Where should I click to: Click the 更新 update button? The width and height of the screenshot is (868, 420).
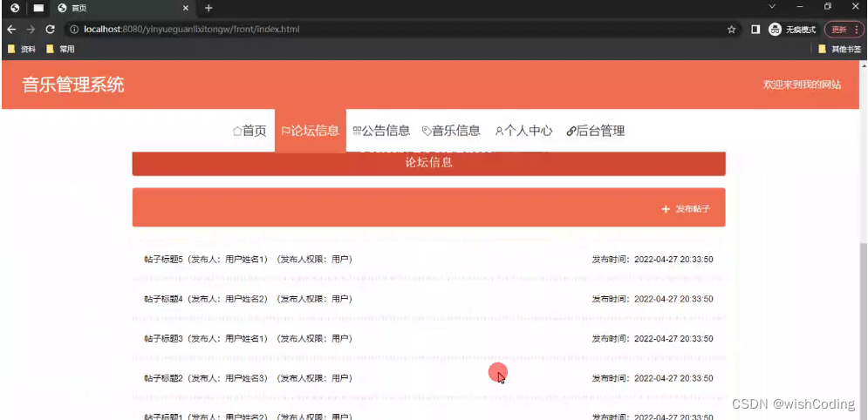844,30
